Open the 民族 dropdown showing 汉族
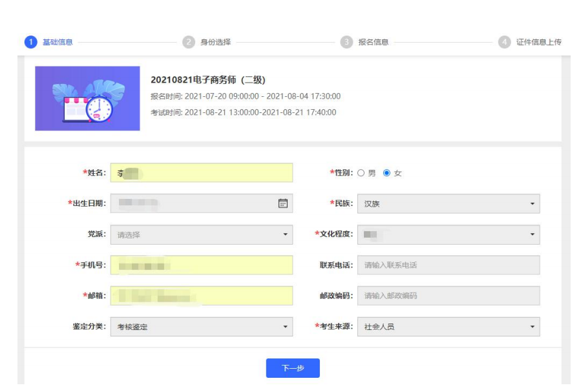The width and height of the screenshot is (581, 392). point(448,203)
